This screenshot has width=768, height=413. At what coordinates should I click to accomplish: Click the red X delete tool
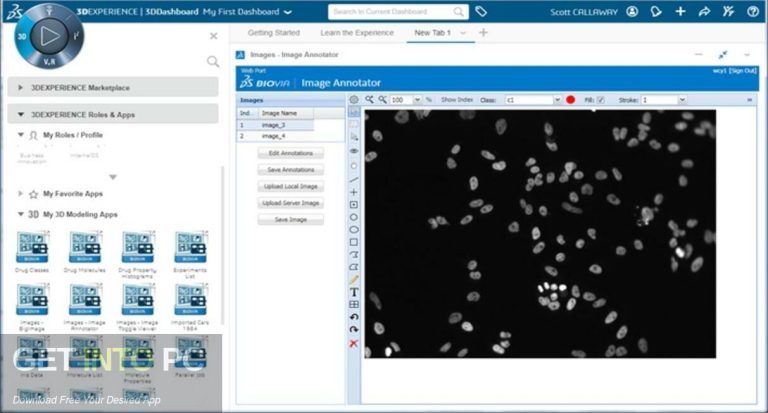(354, 343)
